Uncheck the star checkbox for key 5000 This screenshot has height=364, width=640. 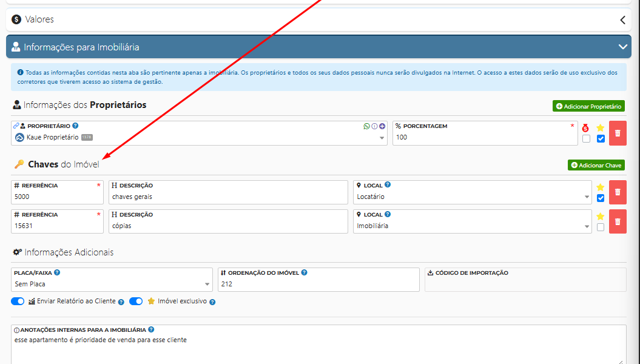[601, 198]
